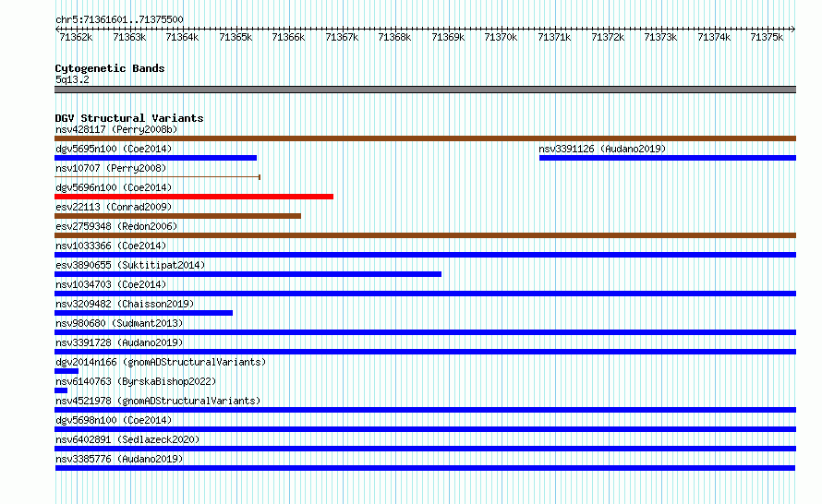Image resolution: width=822 pixels, height=504 pixels.
Task: Click the nsv428117 (Perry2008b) variant label
Action: tap(116, 129)
